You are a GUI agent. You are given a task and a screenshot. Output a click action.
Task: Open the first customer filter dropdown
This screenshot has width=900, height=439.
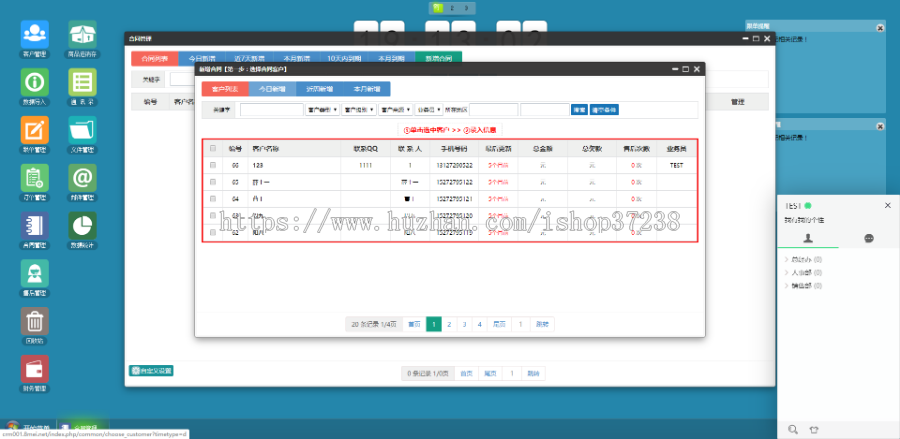tap(321, 109)
